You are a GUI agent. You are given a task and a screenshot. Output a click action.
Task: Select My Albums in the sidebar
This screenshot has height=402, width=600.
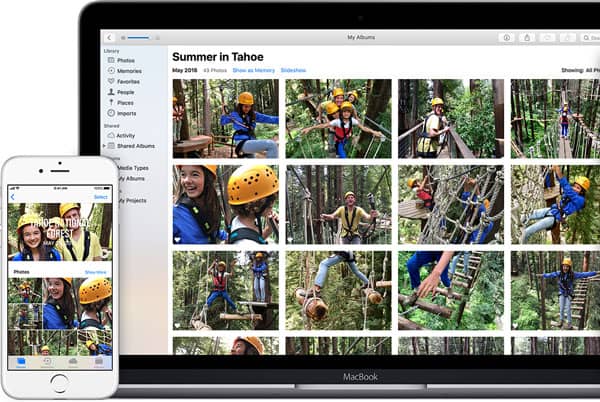click(x=131, y=179)
